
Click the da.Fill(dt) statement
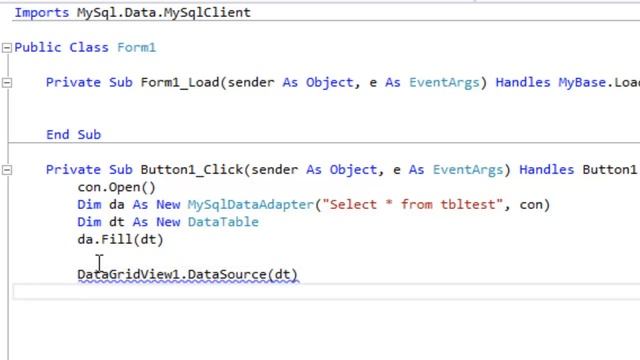[x=120, y=239]
